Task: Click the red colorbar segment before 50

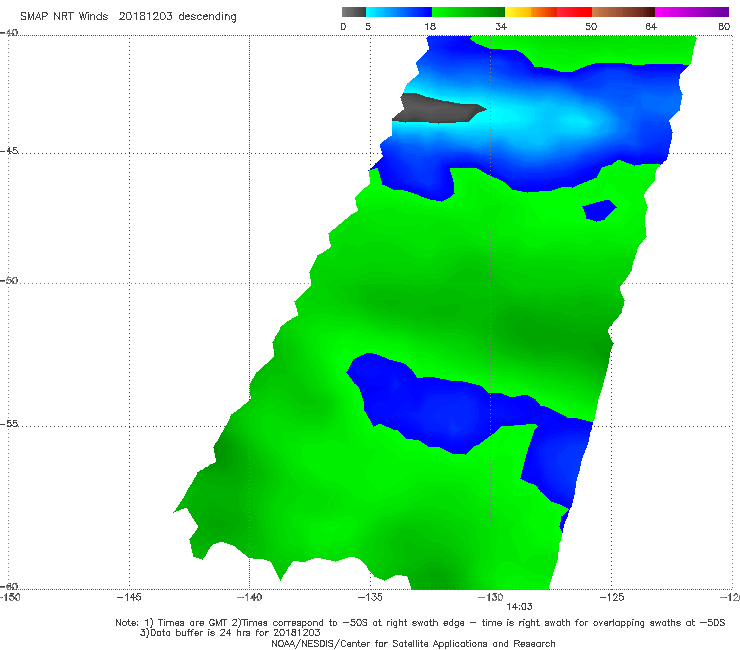Action: 575,12
